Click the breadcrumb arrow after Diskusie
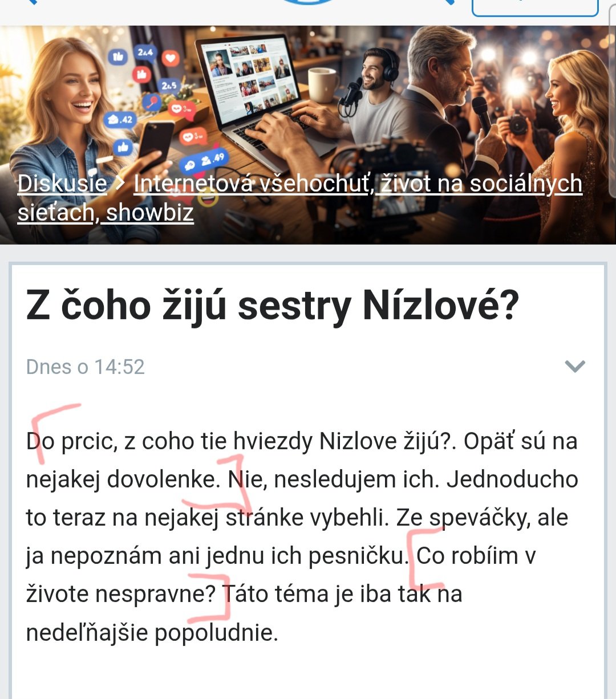The width and height of the screenshot is (616, 699). [120, 184]
